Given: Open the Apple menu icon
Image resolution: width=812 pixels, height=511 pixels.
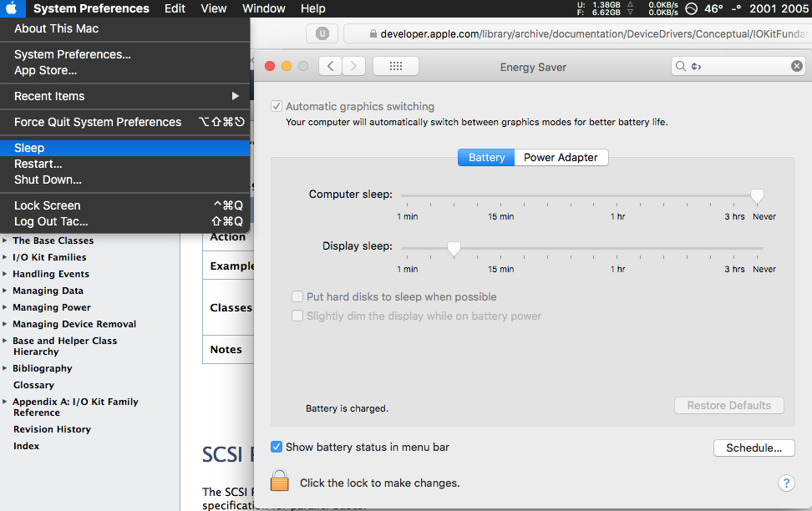Looking at the screenshot, I should pos(12,8).
